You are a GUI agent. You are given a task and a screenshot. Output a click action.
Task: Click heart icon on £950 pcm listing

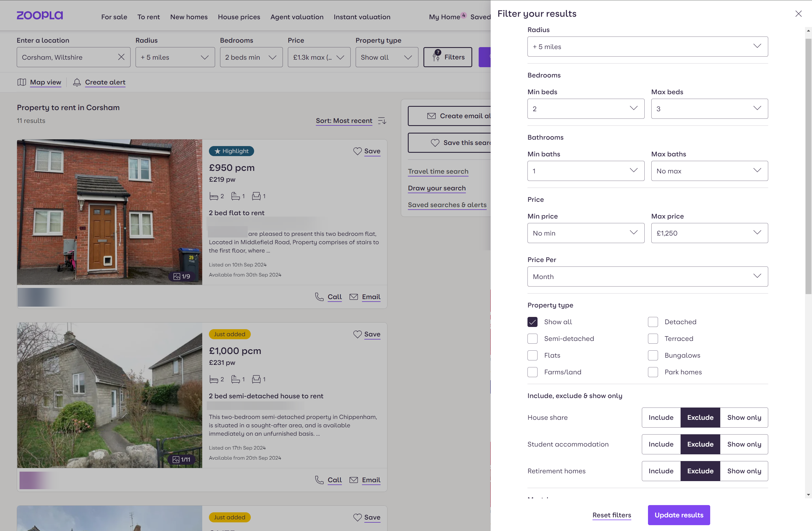(357, 151)
